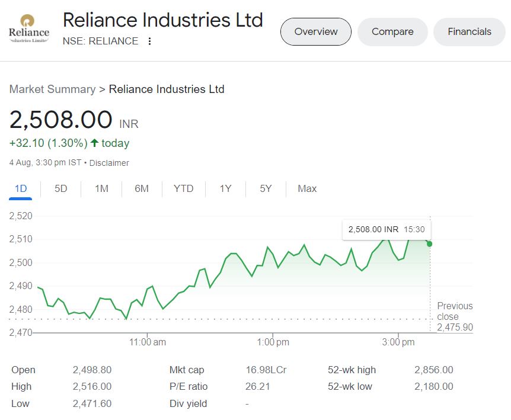This screenshot has height=420, width=511.
Task: Switch to the Overview tab
Action: click(x=315, y=32)
